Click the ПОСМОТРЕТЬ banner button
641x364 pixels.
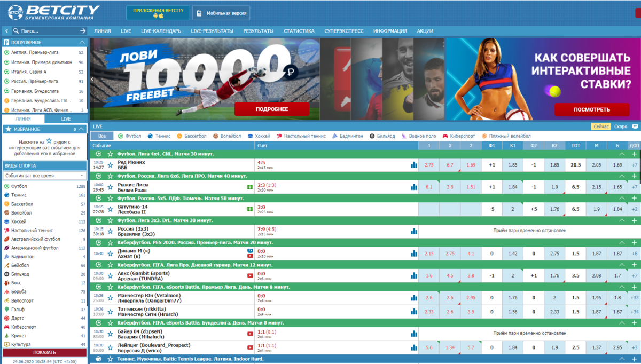coord(592,110)
